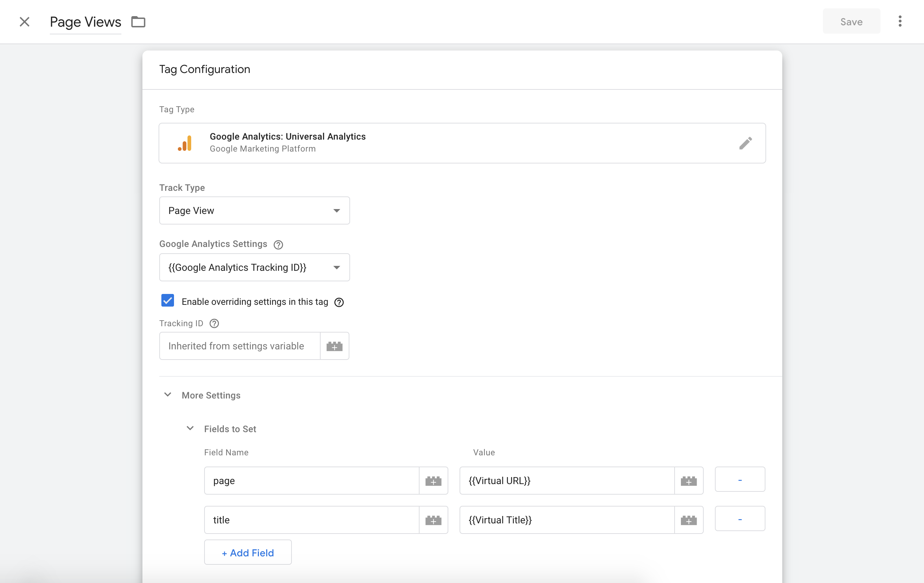Click the {{Virtual URL}} value input
Screen dimensions: 924x583
[x=567, y=481]
